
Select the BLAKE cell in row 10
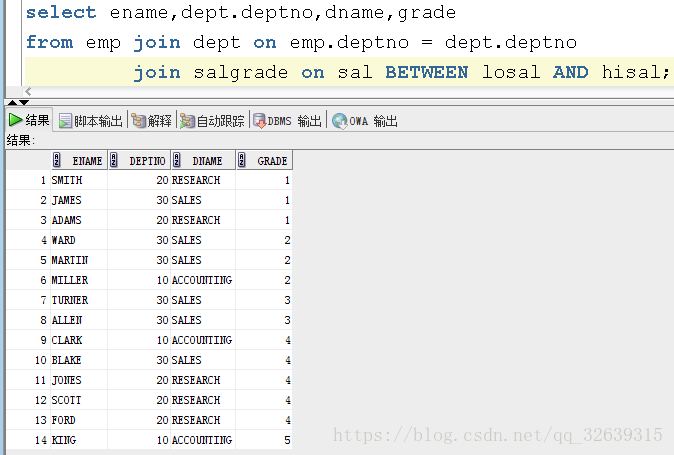[79, 360]
